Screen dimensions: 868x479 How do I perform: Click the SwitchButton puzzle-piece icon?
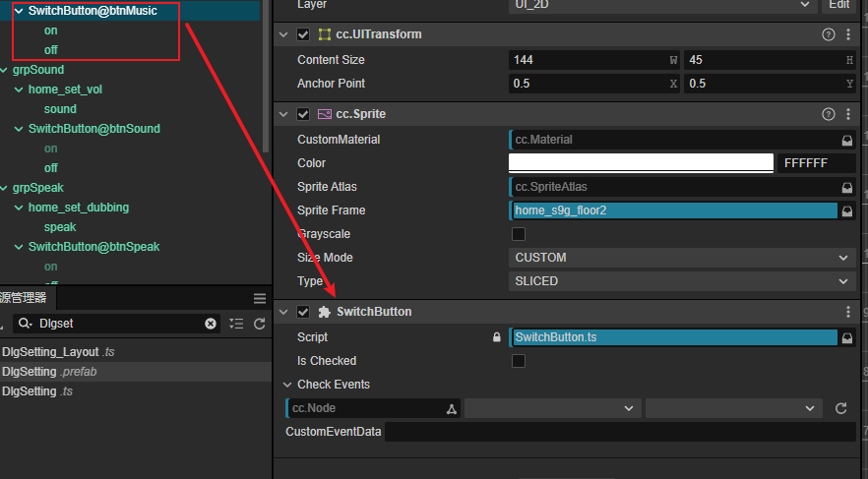(x=325, y=312)
